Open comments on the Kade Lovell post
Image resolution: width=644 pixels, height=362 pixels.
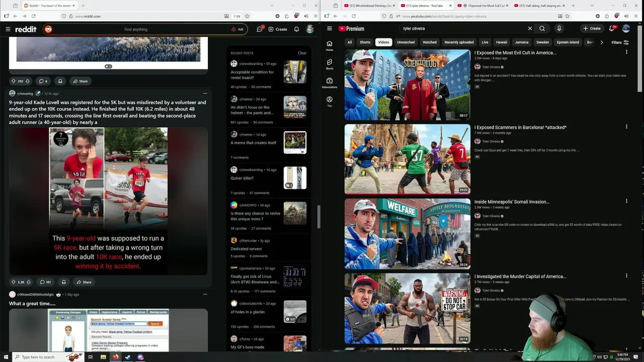coord(45,282)
